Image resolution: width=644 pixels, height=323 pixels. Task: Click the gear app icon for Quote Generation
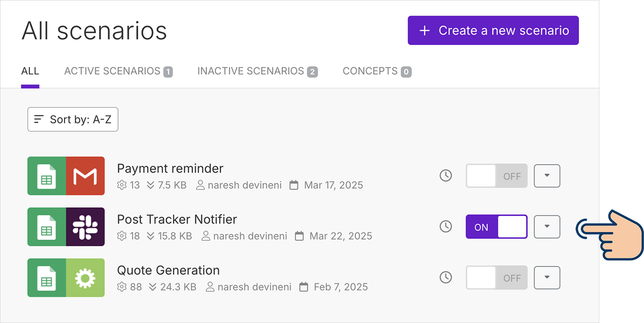coord(85,278)
